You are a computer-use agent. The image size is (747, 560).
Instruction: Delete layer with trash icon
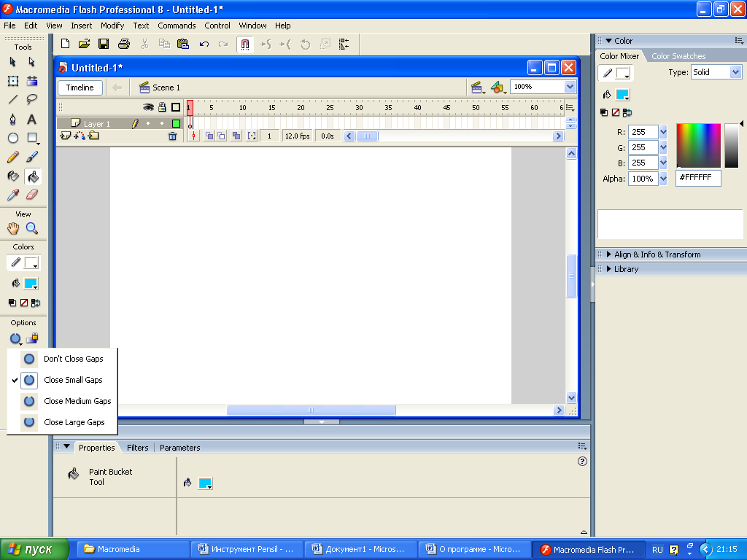point(172,136)
